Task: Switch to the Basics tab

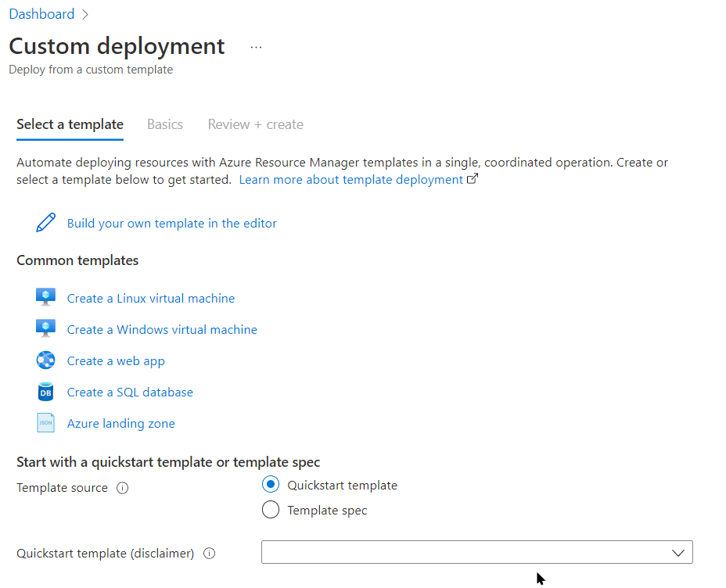Action: point(165,124)
